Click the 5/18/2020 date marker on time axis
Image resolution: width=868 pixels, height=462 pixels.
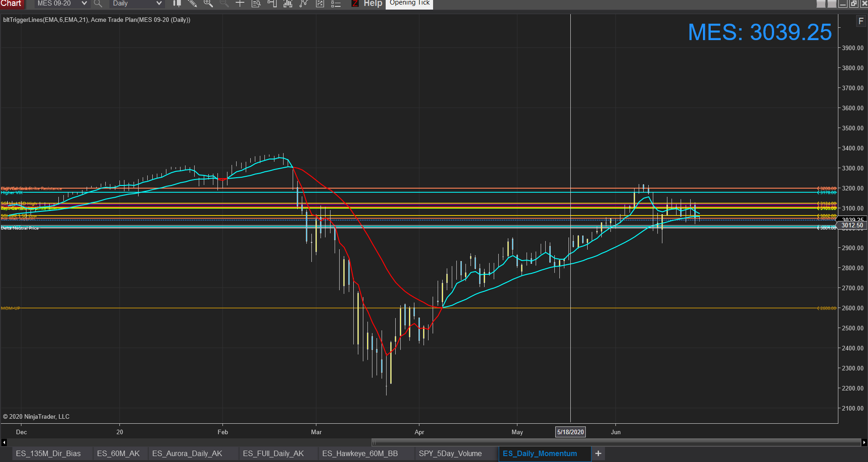click(570, 432)
